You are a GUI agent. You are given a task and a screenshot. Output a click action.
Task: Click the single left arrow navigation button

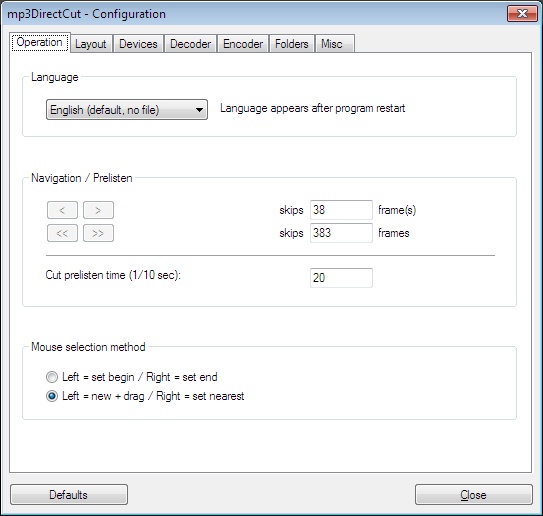click(x=62, y=210)
